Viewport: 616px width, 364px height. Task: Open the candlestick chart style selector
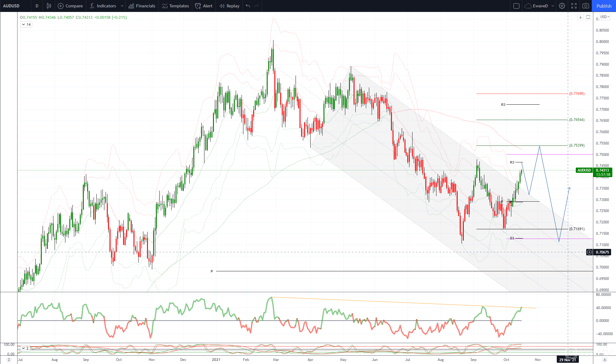[x=49, y=6]
